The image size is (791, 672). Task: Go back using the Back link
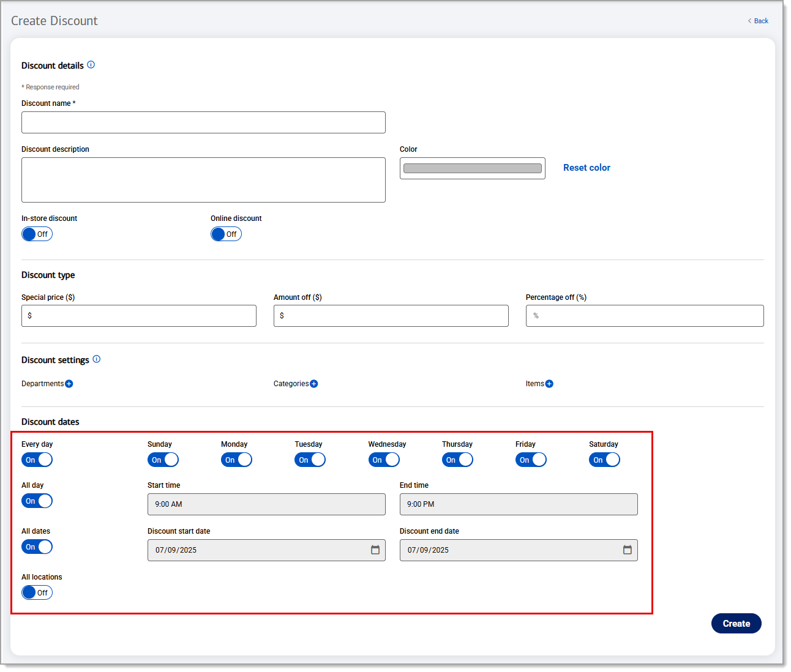tap(758, 21)
